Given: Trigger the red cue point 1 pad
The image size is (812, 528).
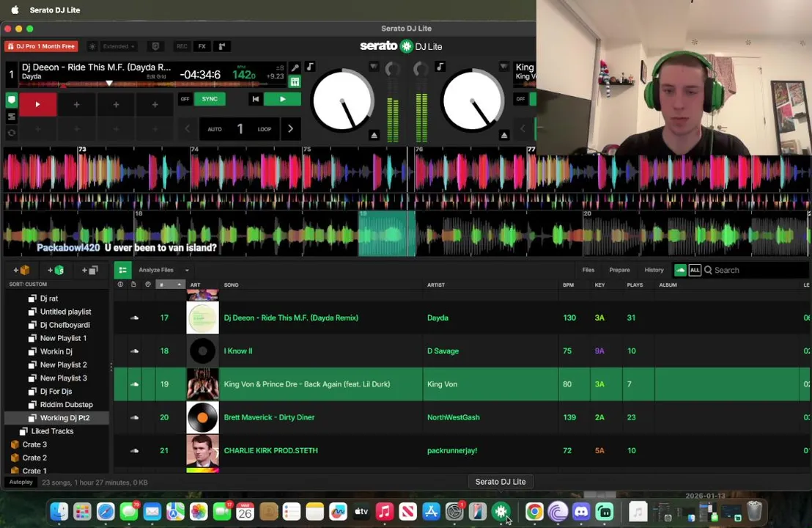Looking at the screenshot, I should coord(38,105).
